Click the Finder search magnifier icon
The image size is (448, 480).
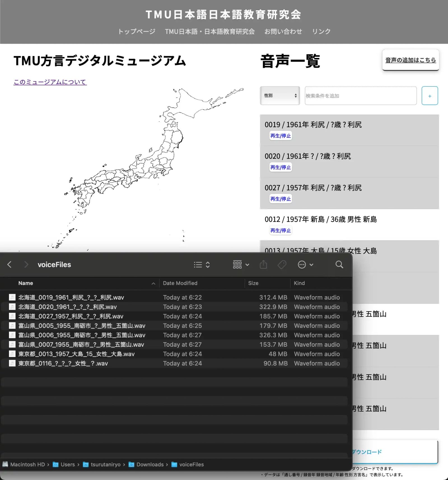pyautogui.click(x=339, y=265)
